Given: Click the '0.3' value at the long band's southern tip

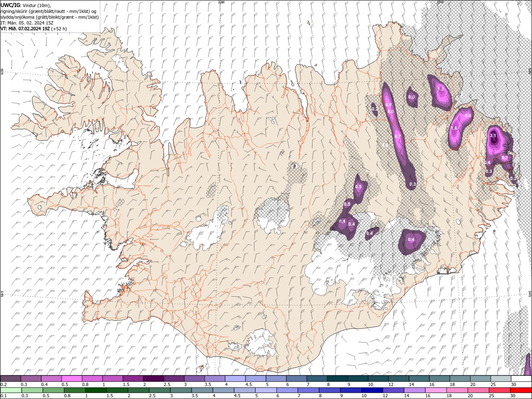Looking at the screenshot, I should tap(413, 184).
